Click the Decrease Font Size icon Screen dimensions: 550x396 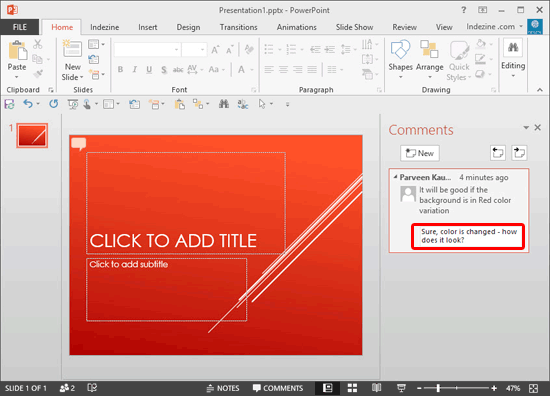click(229, 50)
